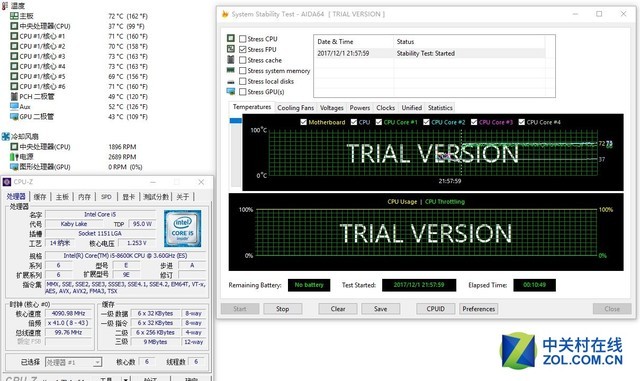Switch to the Clocks tab
The image size is (640, 381).
coord(385,108)
